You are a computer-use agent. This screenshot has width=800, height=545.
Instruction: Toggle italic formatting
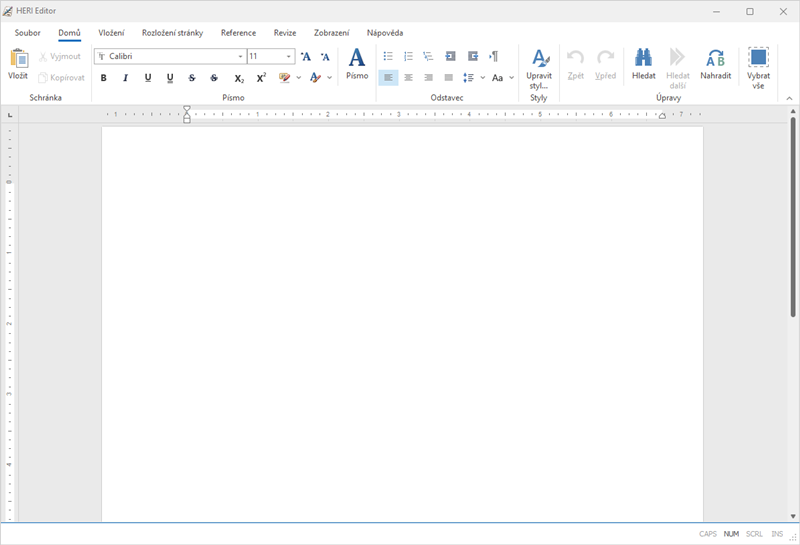pos(126,78)
